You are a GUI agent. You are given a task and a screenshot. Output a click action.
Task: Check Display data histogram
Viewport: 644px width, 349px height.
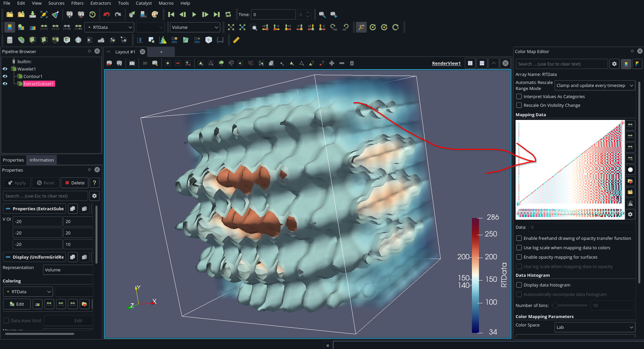(519, 285)
